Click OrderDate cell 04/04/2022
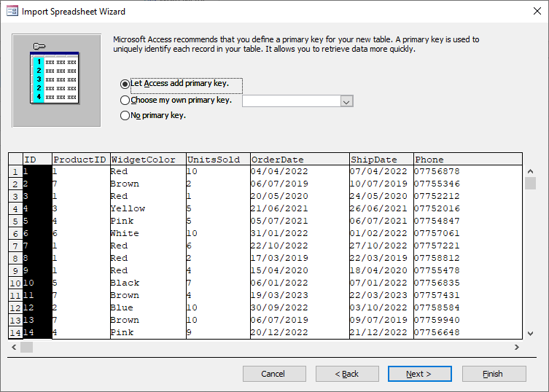Viewport: 549px width, 392px height. 300,171
